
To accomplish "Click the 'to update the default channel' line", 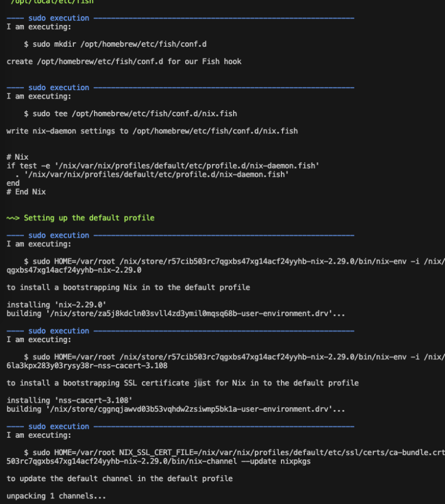I will tap(120, 478).
